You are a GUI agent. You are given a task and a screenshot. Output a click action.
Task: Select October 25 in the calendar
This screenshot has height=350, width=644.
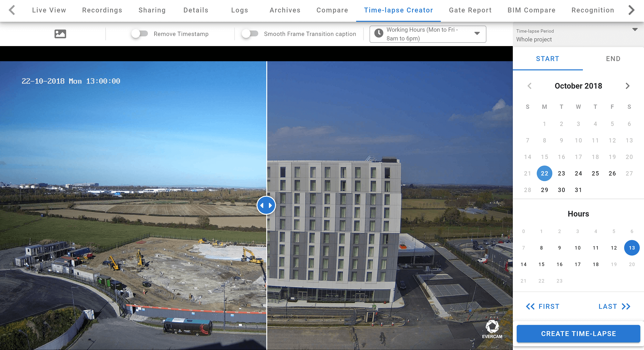595,173
